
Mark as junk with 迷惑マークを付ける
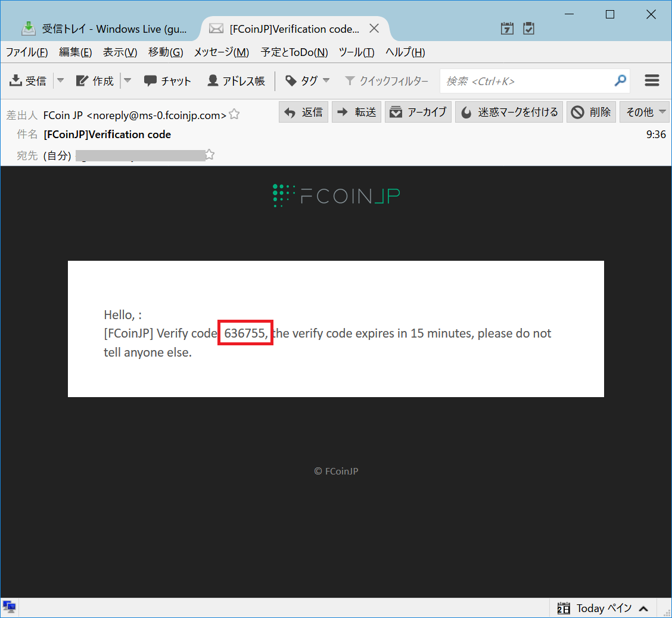coord(509,112)
